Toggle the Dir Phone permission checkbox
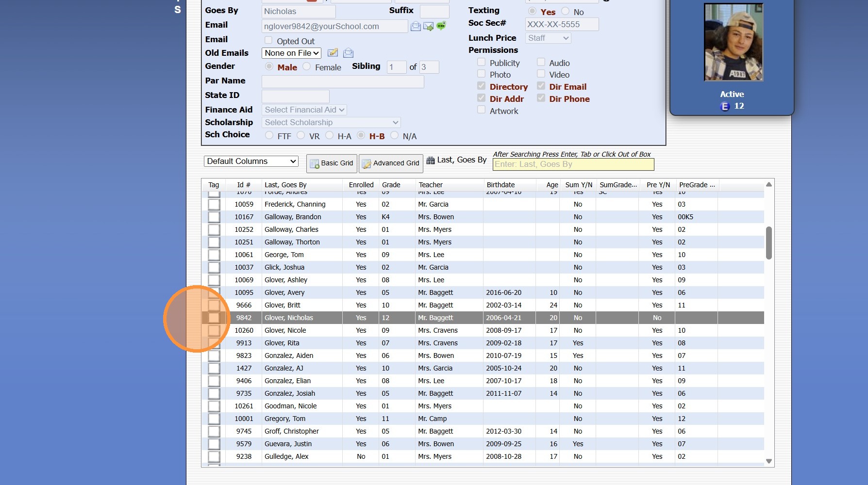This screenshot has width=868, height=485. [541, 98]
